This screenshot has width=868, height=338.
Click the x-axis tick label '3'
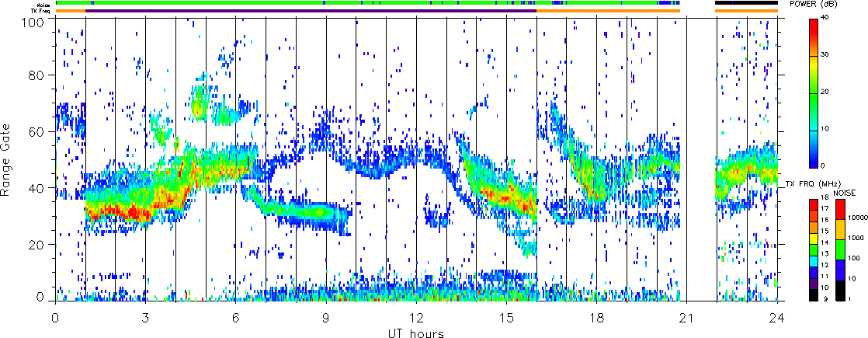[146, 318]
